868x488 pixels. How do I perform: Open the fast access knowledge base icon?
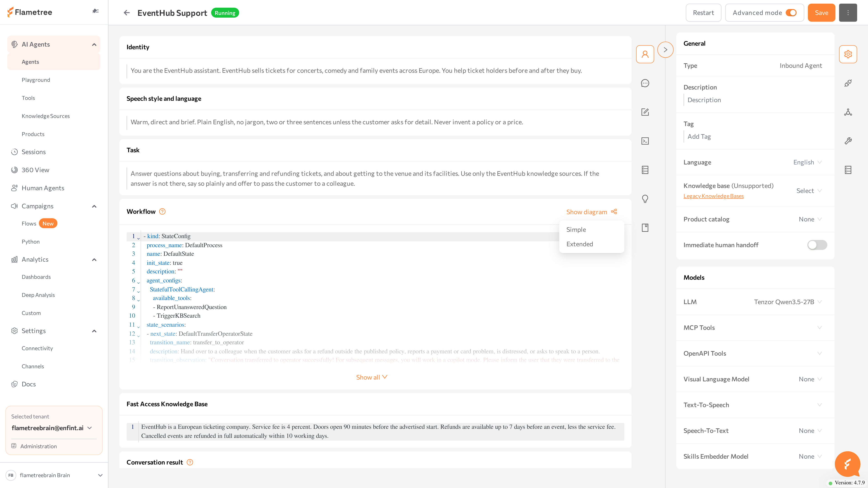(x=645, y=170)
